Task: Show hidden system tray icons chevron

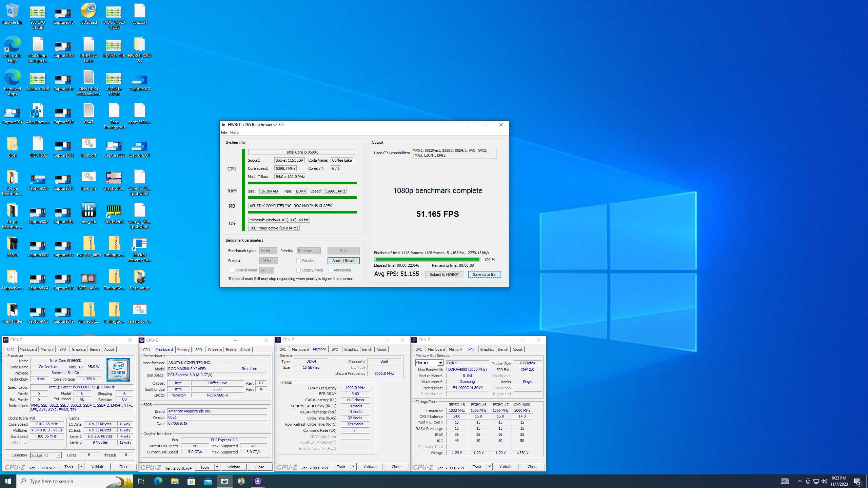Action: click(800, 481)
